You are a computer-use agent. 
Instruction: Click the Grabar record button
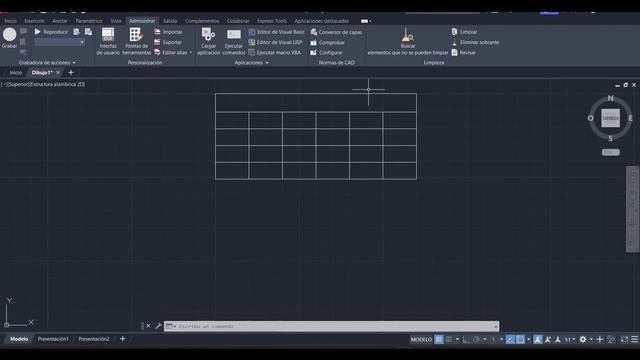click(9, 38)
